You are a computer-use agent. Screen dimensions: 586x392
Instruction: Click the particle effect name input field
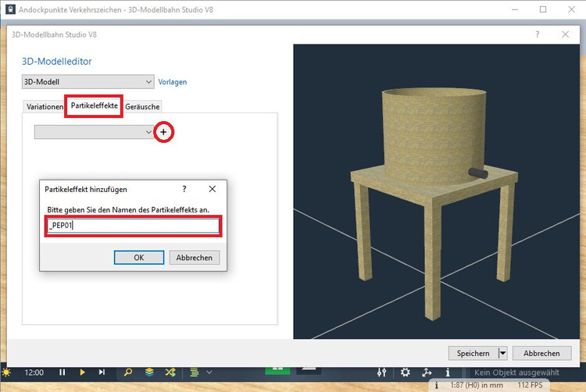point(134,226)
